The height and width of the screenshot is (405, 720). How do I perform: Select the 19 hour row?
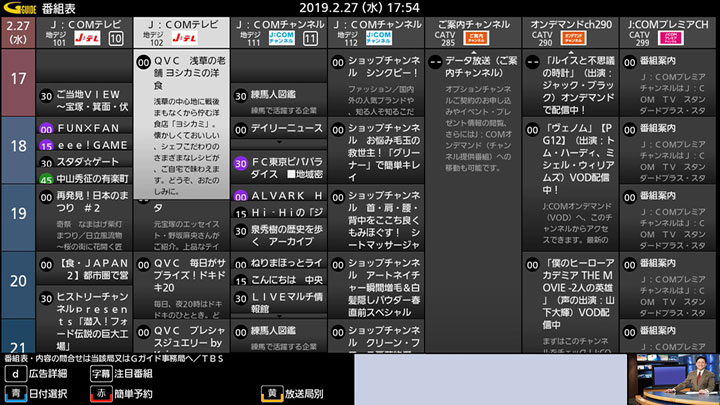coord(18,217)
